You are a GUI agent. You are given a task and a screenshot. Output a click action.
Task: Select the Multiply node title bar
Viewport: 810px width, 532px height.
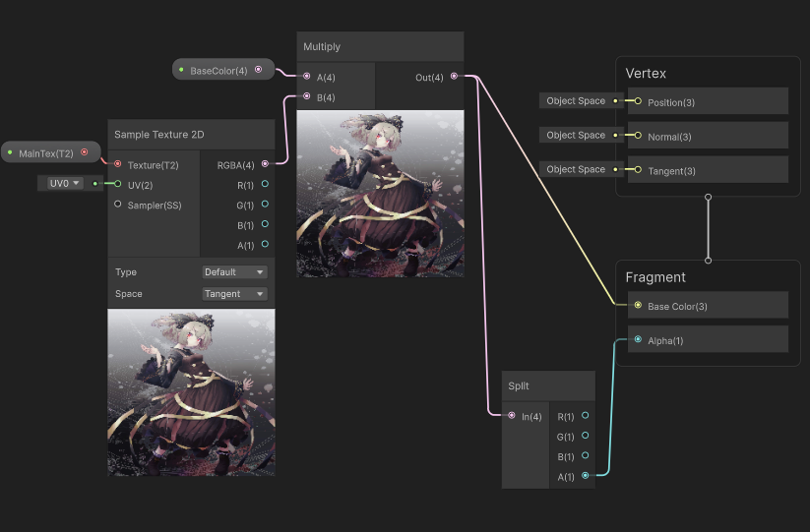point(380,46)
